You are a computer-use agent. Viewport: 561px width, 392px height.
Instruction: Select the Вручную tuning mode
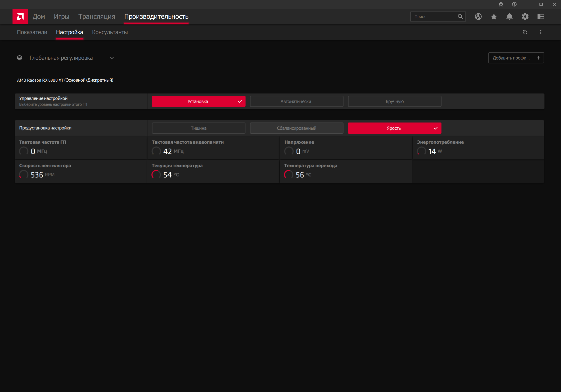pyautogui.click(x=394, y=101)
